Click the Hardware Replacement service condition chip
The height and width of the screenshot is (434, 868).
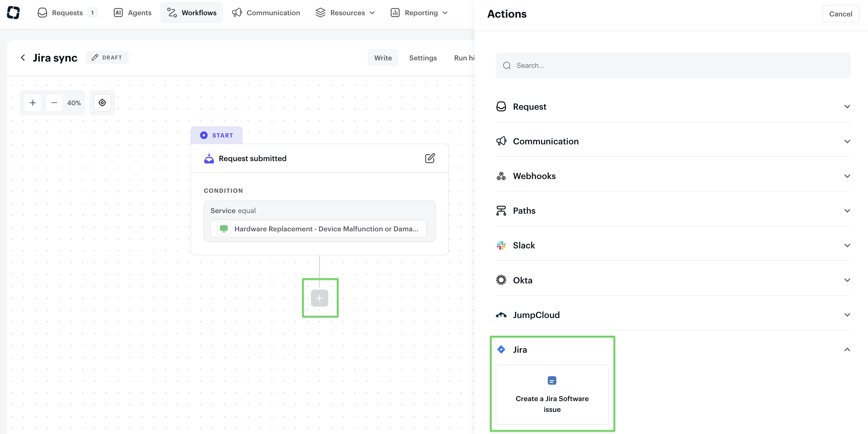(318, 229)
